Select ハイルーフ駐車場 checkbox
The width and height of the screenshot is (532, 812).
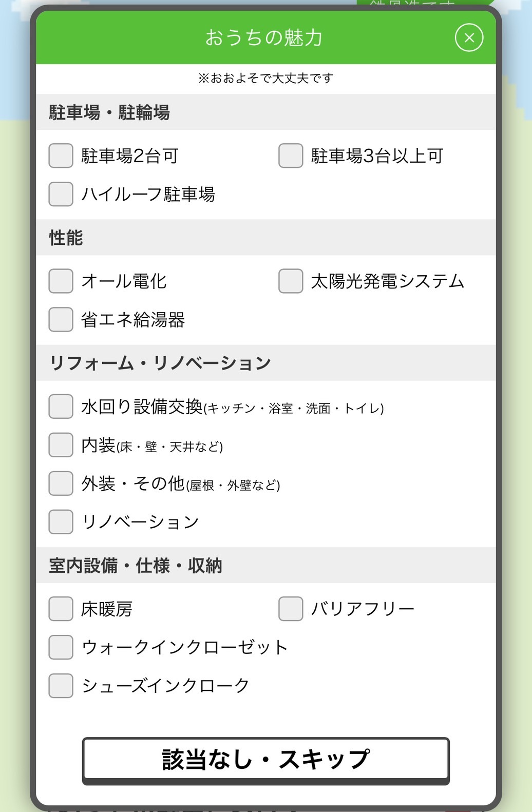pyautogui.click(x=61, y=194)
